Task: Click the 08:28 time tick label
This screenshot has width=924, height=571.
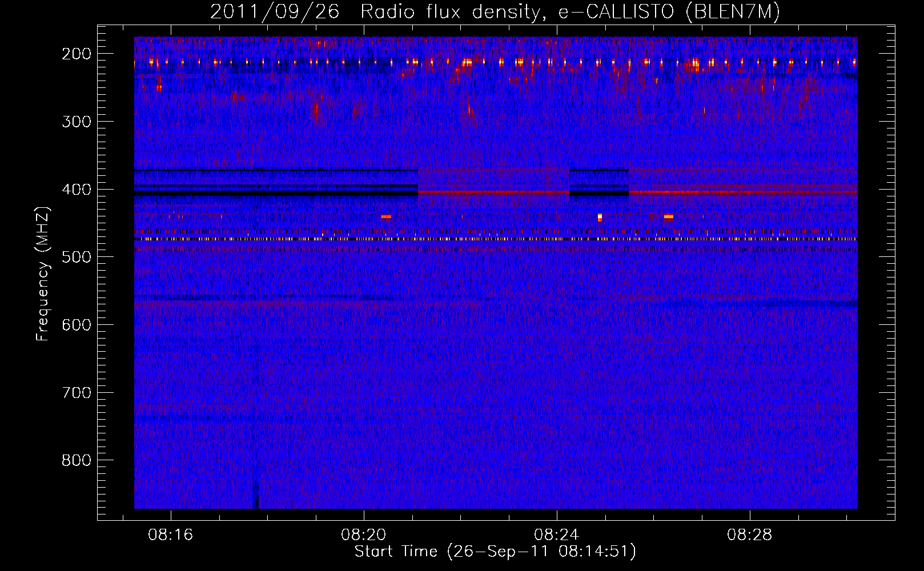Action: 749,535
